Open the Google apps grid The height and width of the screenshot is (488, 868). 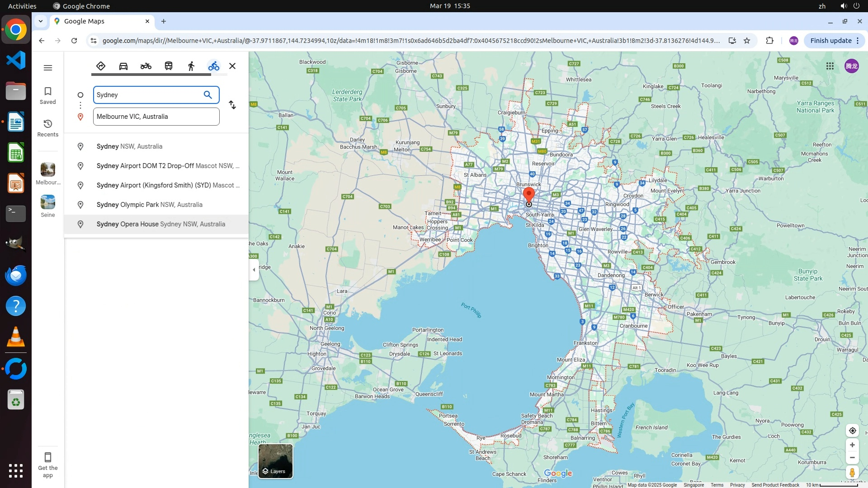(x=830, y=66)
